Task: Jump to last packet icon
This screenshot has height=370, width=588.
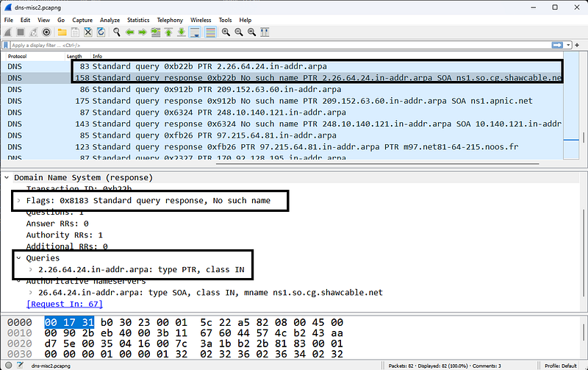Action: click(182, 32)
